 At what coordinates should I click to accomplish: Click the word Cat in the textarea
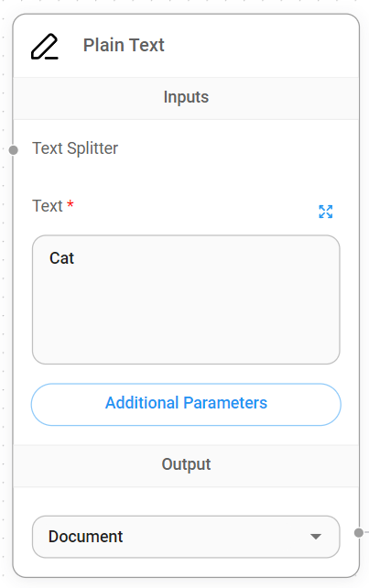pos(62,258)
